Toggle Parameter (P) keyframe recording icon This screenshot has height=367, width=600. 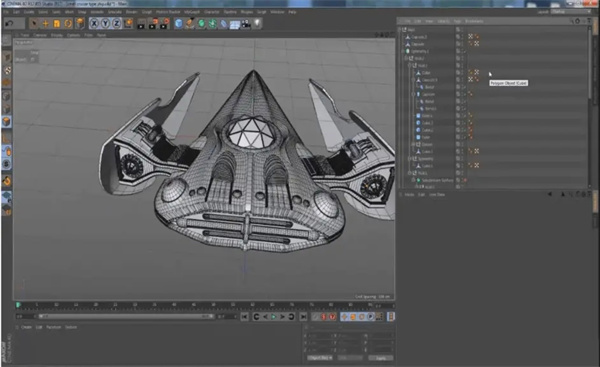coord(370,316)
